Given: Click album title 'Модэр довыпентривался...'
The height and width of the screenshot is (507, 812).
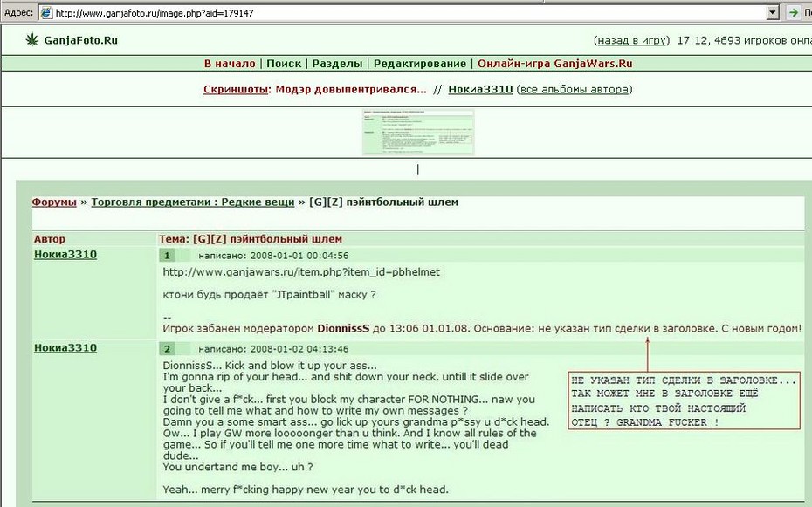Looking at the screenshot, I should click(351, 89).
